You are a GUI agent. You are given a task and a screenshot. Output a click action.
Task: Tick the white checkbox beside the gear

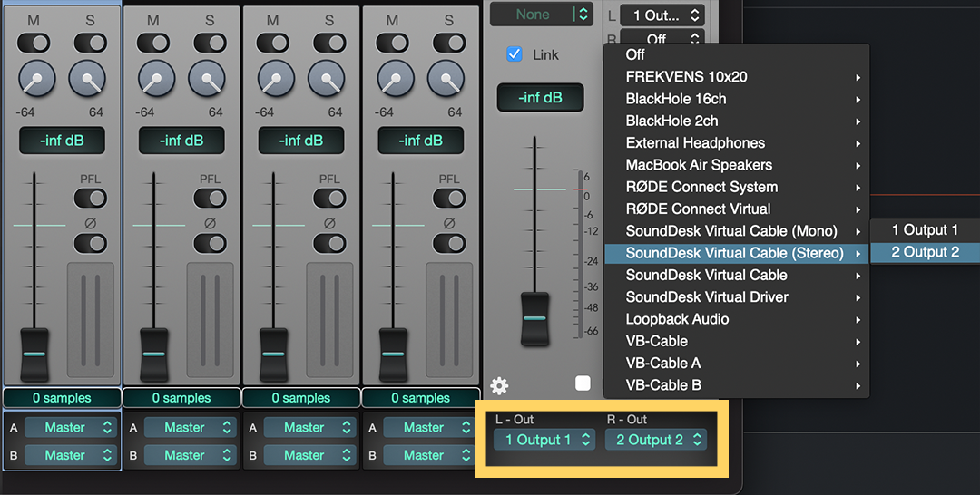tap(583, 383)
